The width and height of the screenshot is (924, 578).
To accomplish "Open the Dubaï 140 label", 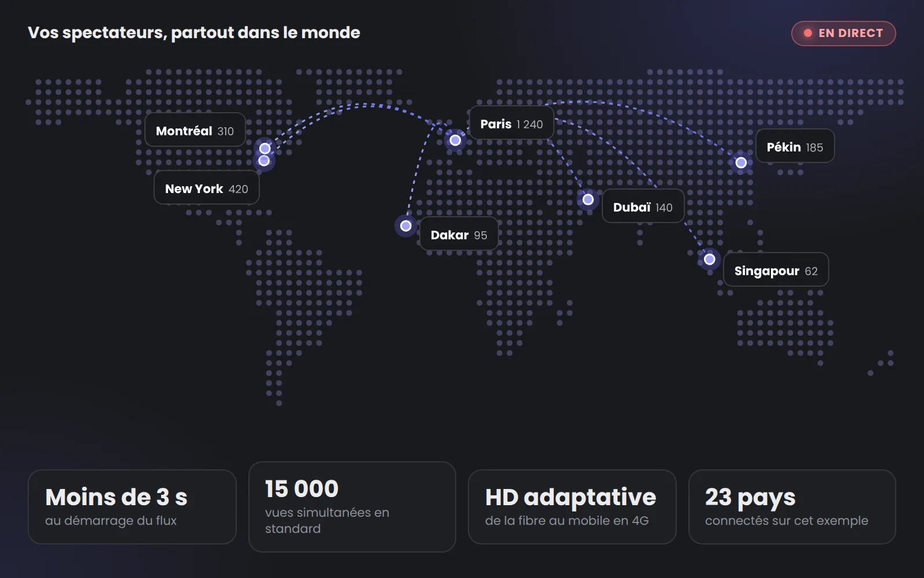I will (x=643, y=206).
